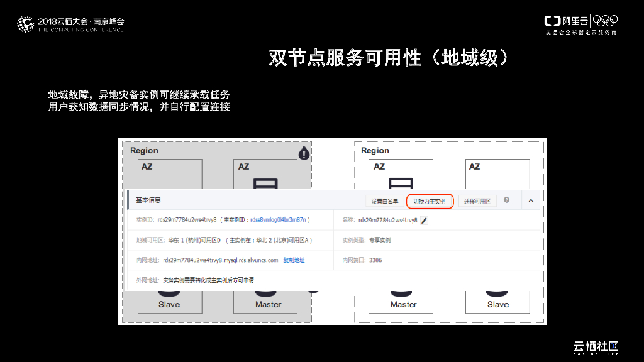Select the 地域可用区 value 华东 1 (杭州)可用区D
This screenshot has width=644, height=362.
click(x=194, y=240)
